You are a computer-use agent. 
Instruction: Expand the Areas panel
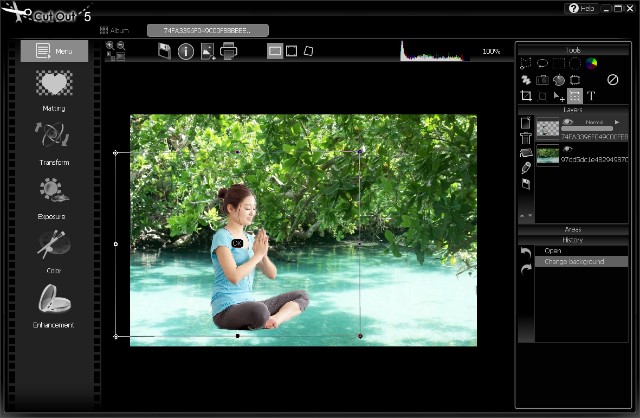573,229
